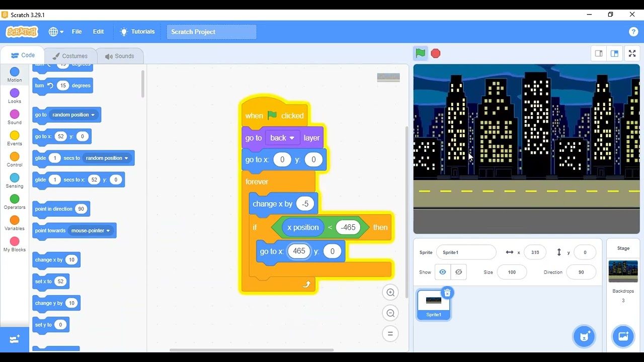Click 'set x to 52' palette block
The image size is (644, 362).
click(x=50, y=282)
